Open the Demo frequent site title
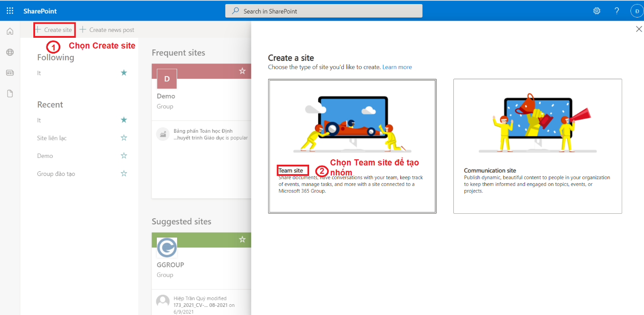 point(166,96)
